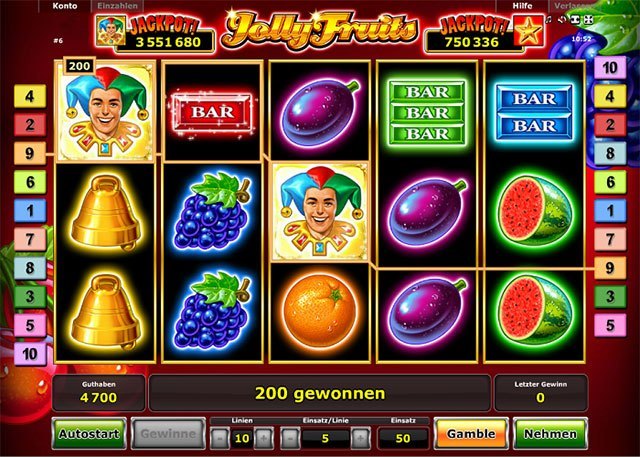This screenshot has height=457, width=640.
Task: Decrease number of Linien with minus
Action: click(220, 439)
